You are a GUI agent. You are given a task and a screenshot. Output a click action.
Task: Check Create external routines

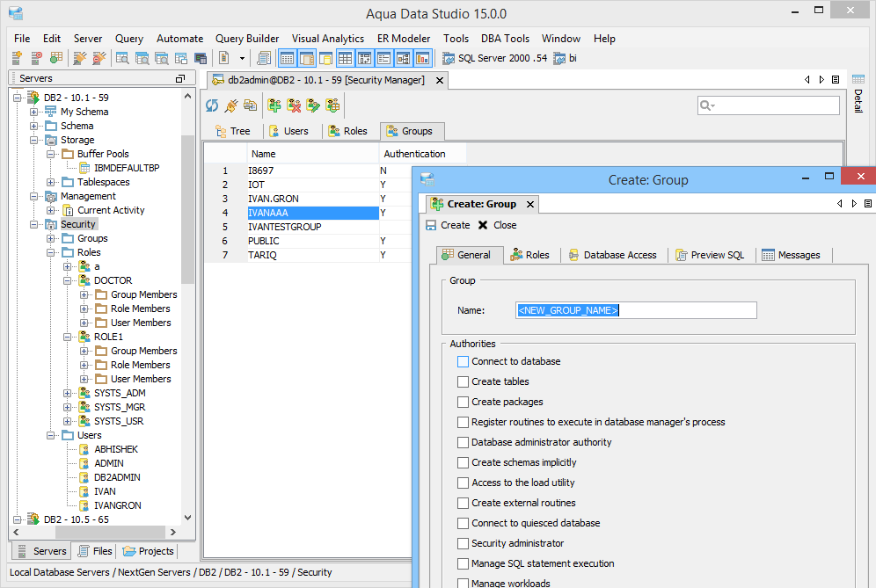pyautogui.click(x=463, y=503)
